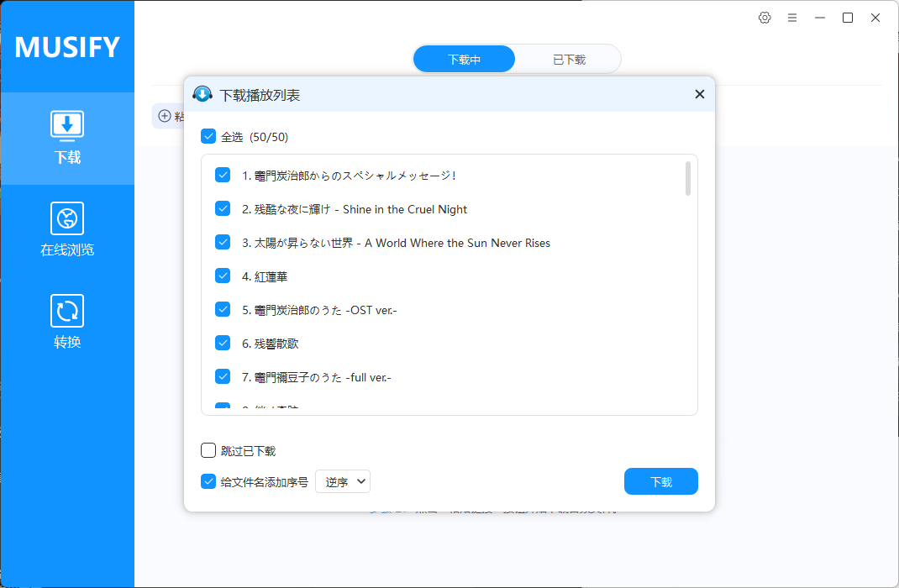Open the online browse globe icon
This screenshot has width=899, height=588.
pos(67,218)
